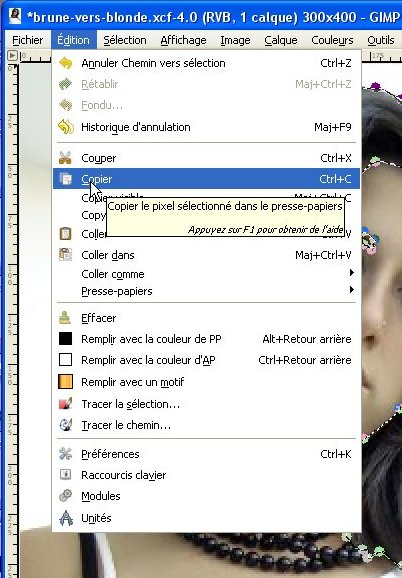The image size is (402, 578).
Task: Click orange pattern swatch for Remplir avec un motif
Action: (x=66, y=382)
